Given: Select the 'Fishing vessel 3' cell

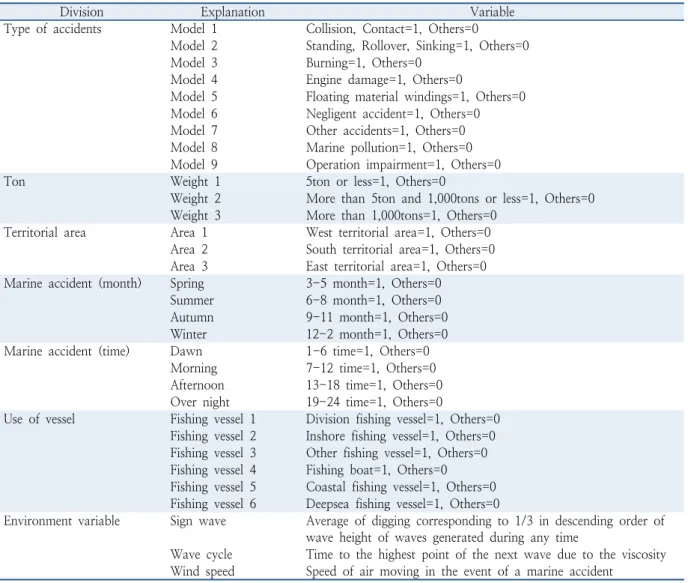Looking at the screenshot, I should point(213,453).
